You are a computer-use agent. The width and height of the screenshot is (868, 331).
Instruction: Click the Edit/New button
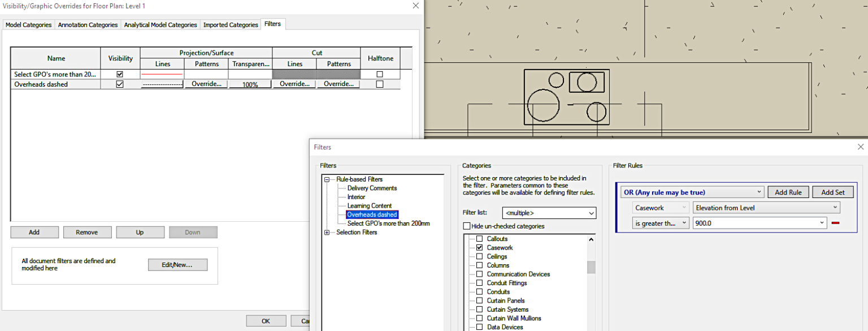[x=177, y=264]
